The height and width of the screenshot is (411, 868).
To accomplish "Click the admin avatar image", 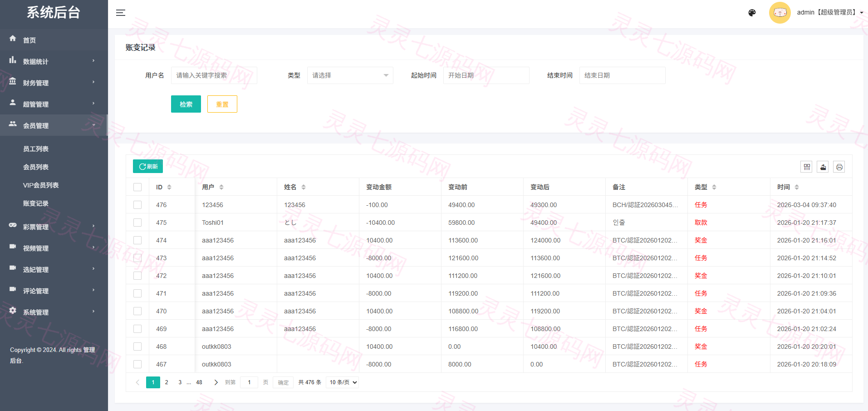I will [x=780, y=13].
